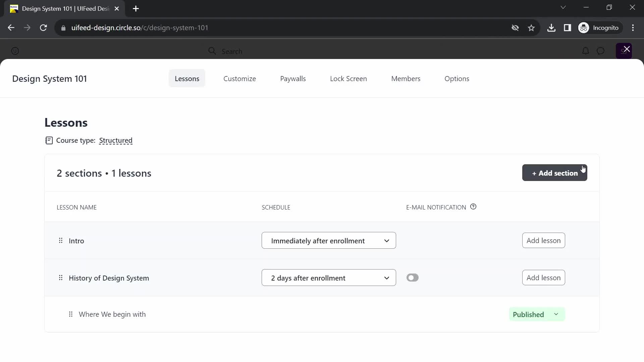Click the circular chat/message icon in top bar
This screenshot has width=644, height=362.
[x=601, y=50]
